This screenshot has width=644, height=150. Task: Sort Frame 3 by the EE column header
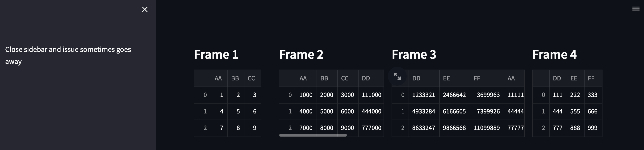pyautogui.click(x=447, y=78)
